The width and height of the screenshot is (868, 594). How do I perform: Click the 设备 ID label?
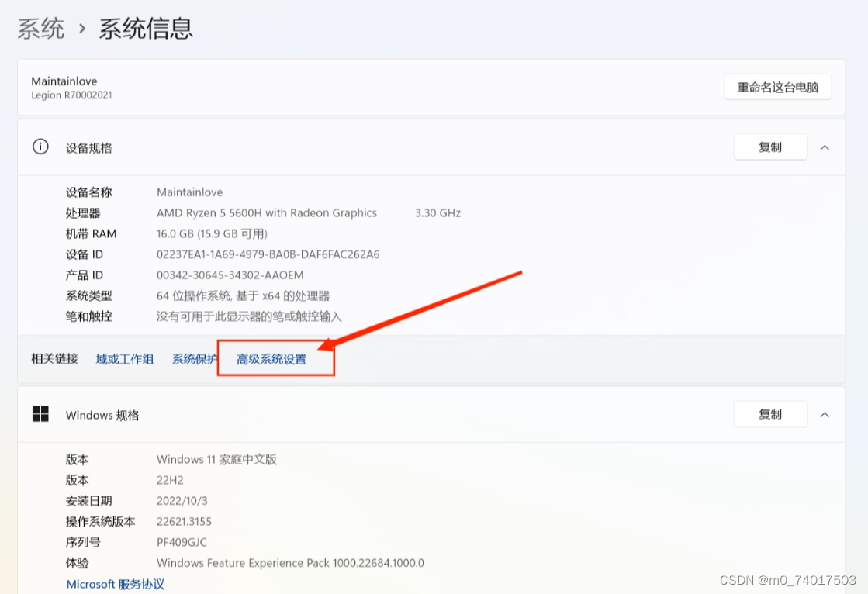84,254
